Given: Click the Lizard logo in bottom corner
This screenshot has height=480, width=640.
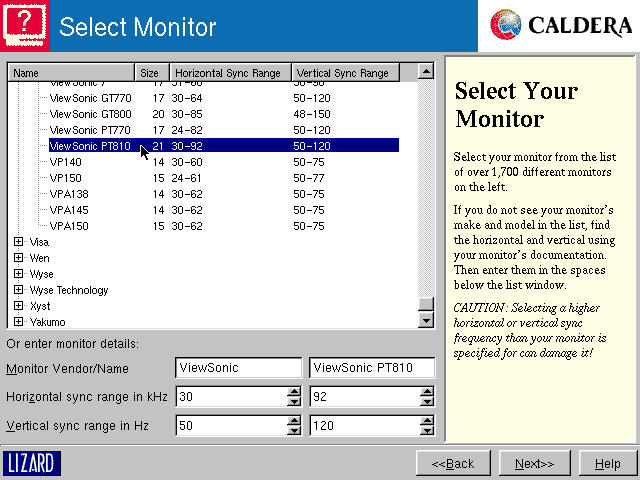Looking at the screenshot, I should tap(32, 463).
